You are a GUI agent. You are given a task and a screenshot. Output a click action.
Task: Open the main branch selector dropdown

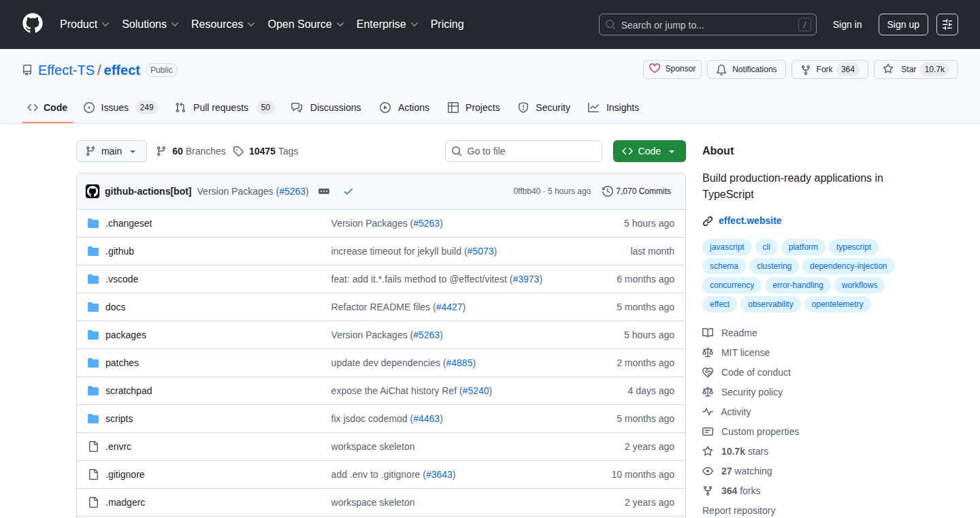point(112,151)
